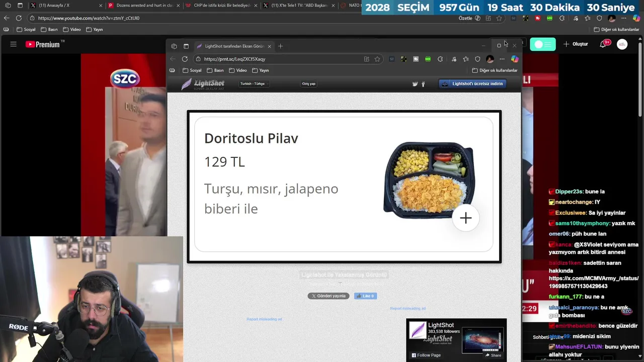The height and width of the screenshot is (362, 644).
Task: Open split screen icon in LightShot window address bar
Action: (366, 59)
